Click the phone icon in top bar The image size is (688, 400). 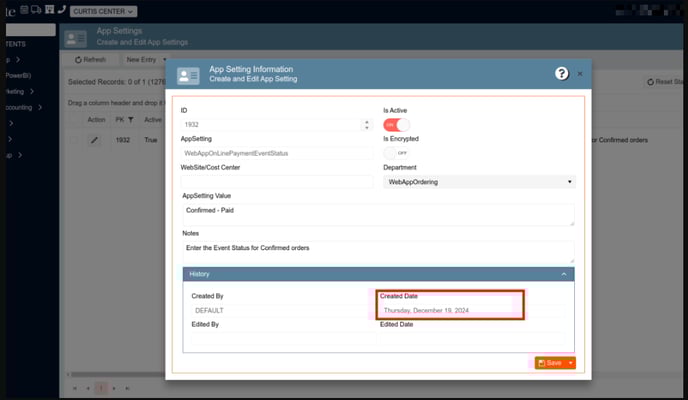[x=63, y=9]
